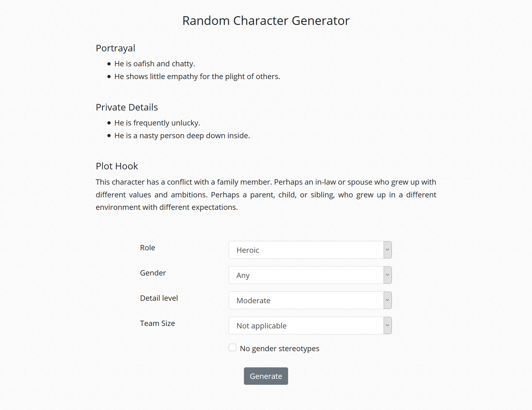Click the Plot Hook section heading
532x410 pixels.
click(x=117, y=166)
